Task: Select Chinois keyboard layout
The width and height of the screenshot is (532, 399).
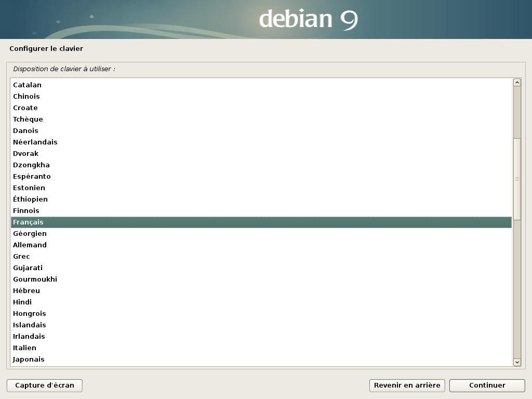Action: [261, 96]
